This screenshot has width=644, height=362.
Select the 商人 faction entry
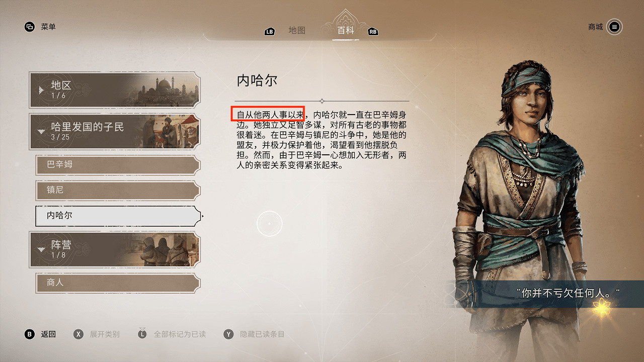118,283
